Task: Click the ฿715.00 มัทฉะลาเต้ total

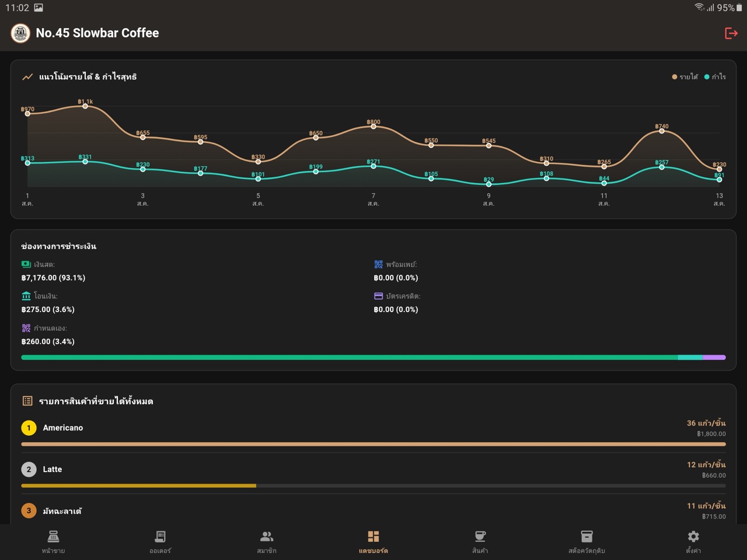Action: 714,517
